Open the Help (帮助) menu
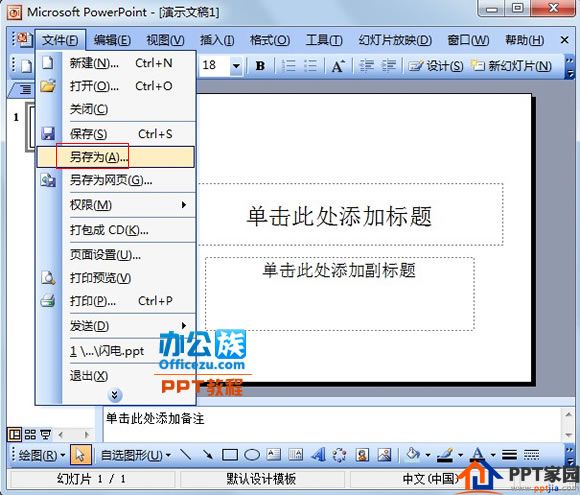This screenshot has width=580, height=495. point(525,40)
